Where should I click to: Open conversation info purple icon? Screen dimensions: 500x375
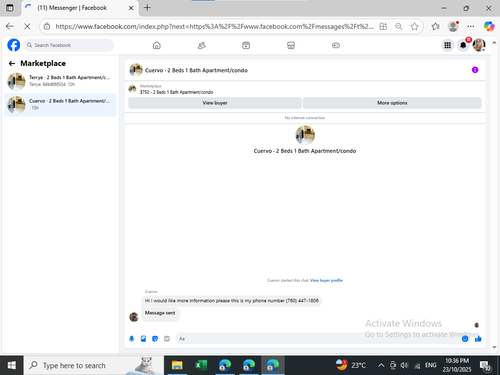(475, 70)
